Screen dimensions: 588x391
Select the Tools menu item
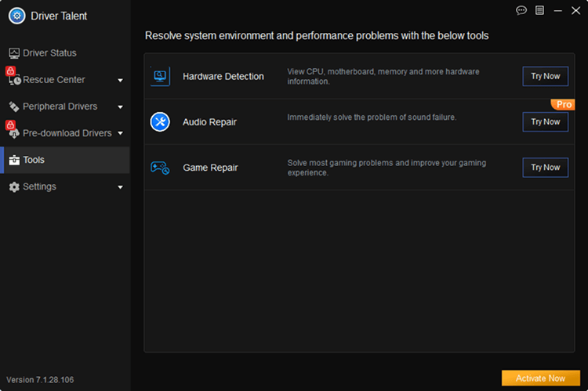(x=65, y=160)
